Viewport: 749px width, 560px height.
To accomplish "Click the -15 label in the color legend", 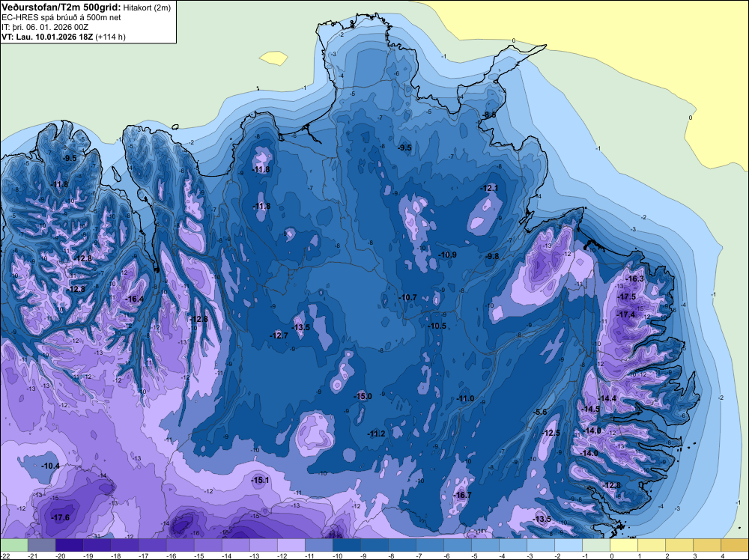I will point(199,556).
